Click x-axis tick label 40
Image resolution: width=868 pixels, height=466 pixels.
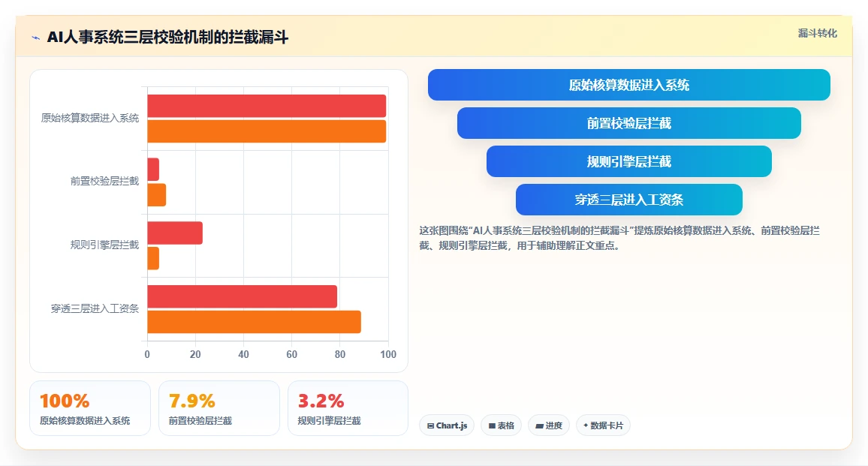[x=243, y=354]
